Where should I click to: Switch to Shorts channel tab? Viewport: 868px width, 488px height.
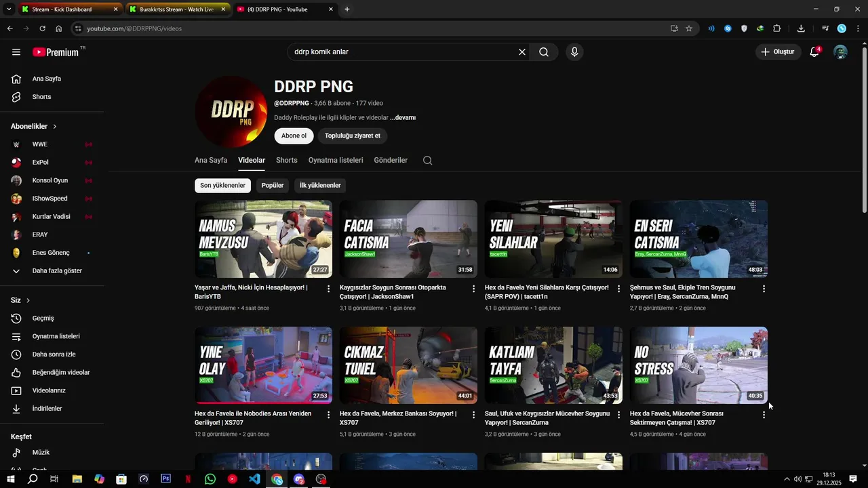click(x=287, y=161)
